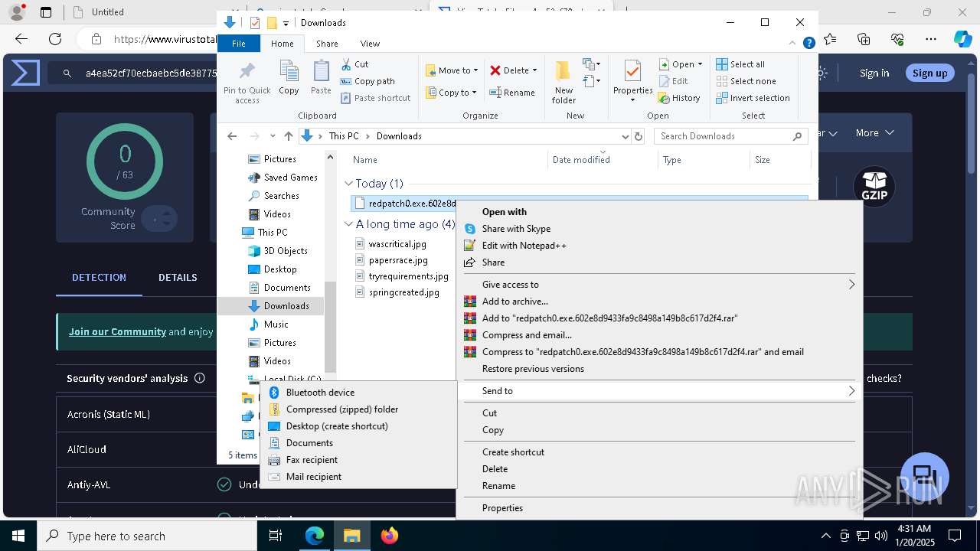Screen dimensions: 980x551
Task: Select Desktop (create shortcut) entry
Action: pos(358,426)
